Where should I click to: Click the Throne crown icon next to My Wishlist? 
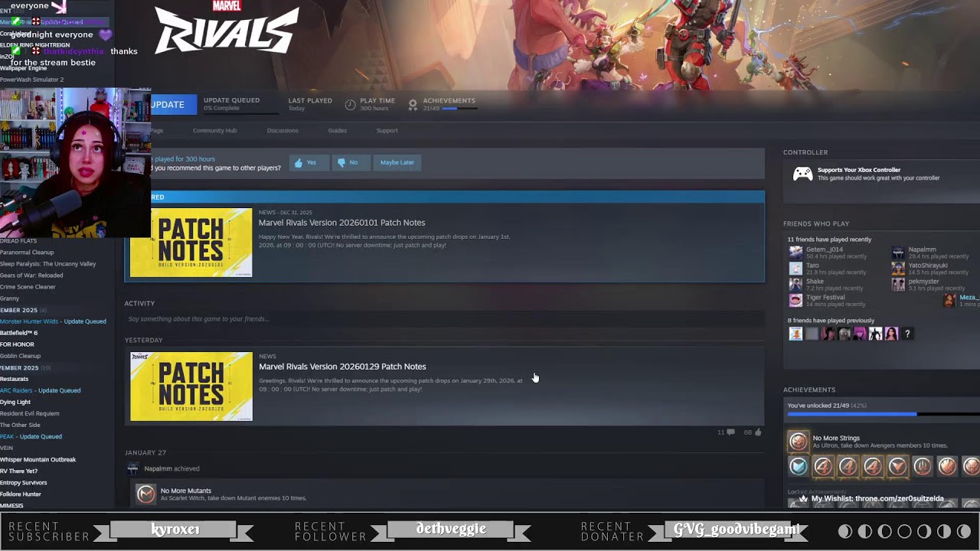(x=804, y=498)
